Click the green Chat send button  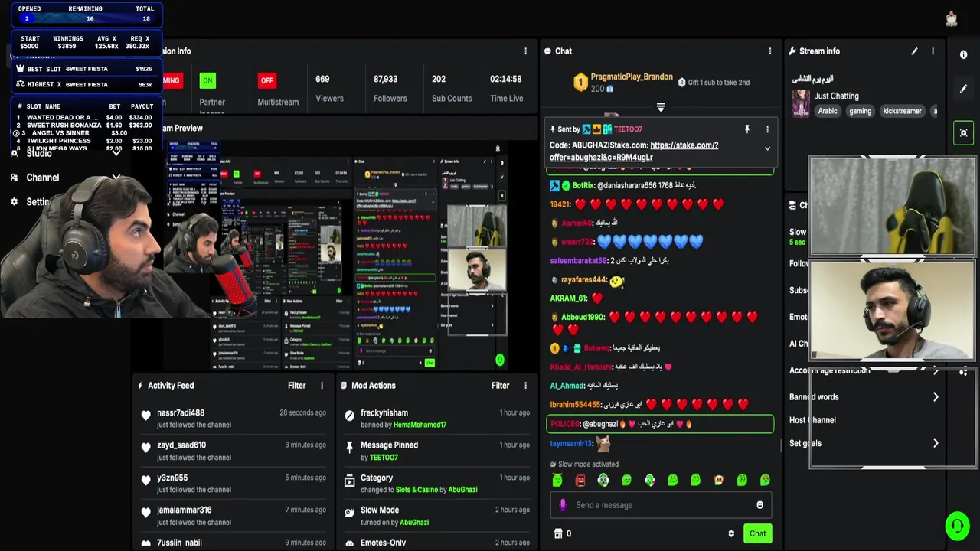[x=757, y=533]
